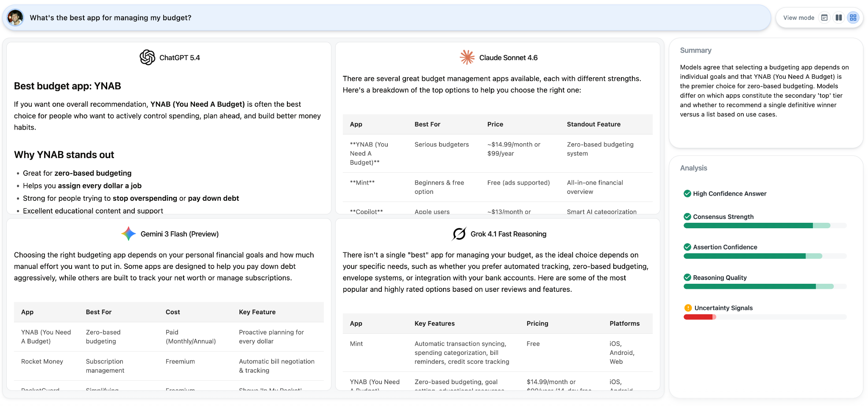The image size is (868, 407).
Task: Click the Grok 4.1 Fast Reasoning title
Action: 508,234
